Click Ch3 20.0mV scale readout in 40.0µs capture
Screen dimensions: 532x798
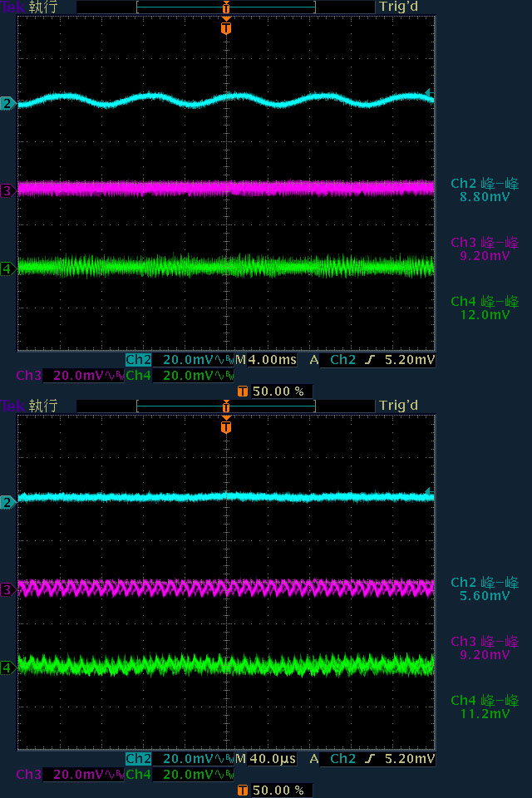pos(83,775)
